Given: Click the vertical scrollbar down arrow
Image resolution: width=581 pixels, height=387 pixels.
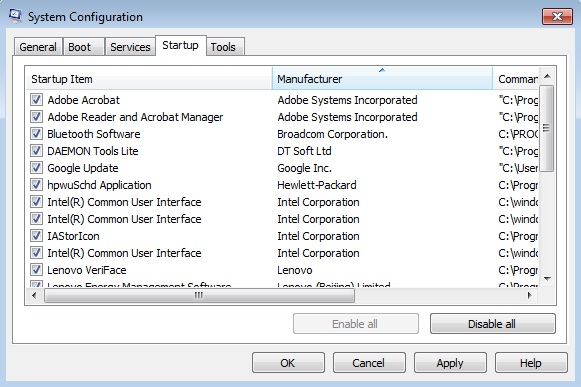Looking at the screenshot, I should tap(547, 278).
